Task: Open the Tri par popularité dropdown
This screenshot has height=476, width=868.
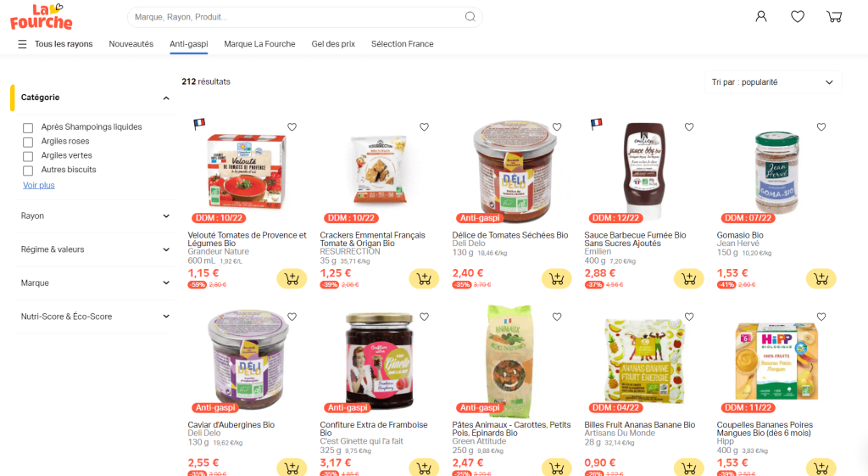Action: [x=773, y=82]
